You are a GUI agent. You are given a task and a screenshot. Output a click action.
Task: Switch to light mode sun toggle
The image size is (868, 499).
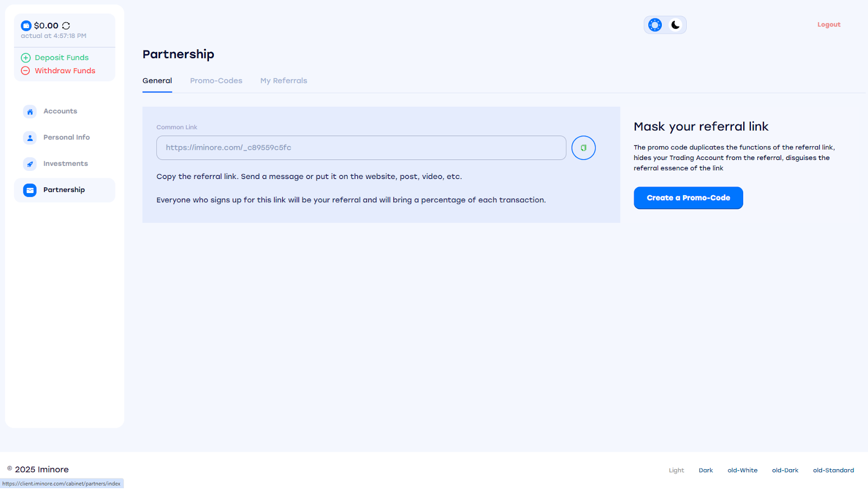pos(655,25)
